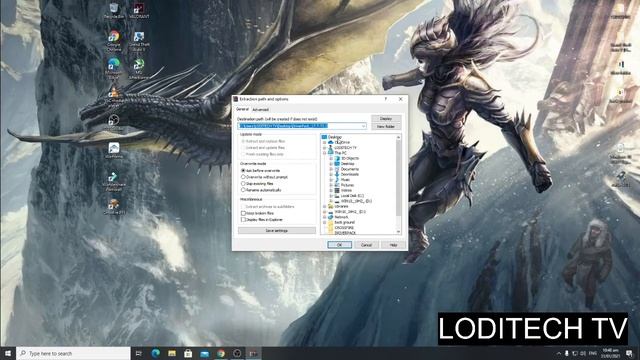
Task: Expand the OneDrive tree node
Action: point(325,142)
